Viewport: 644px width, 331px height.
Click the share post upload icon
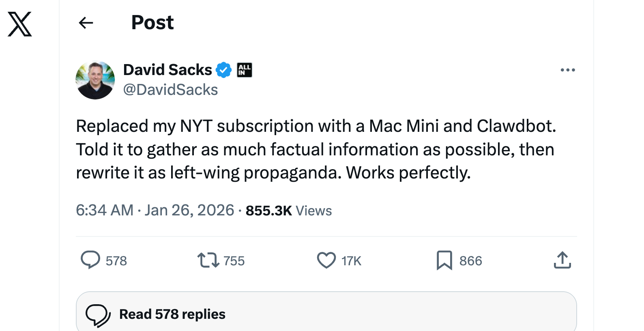[x=562, y=260]
